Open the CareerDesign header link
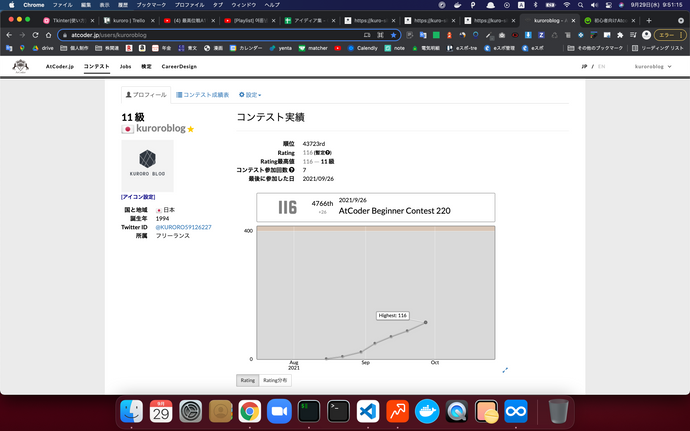The image size is (690, 431). [x=179, y=66]
